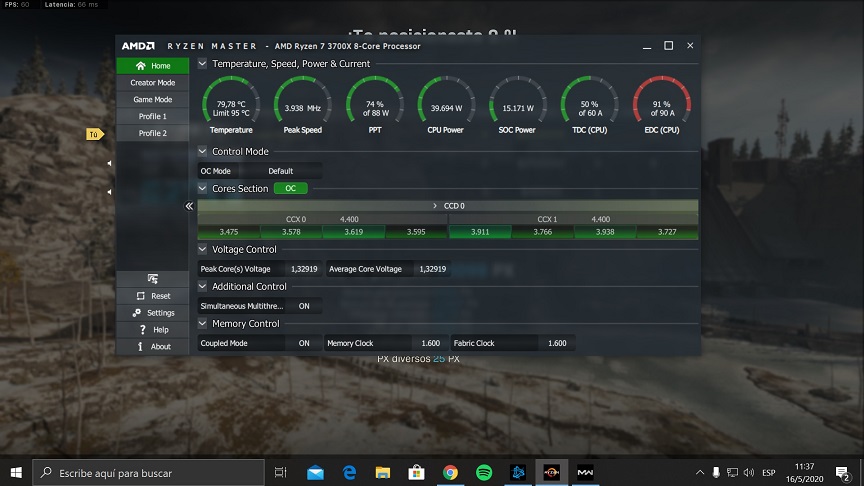
Task: Select core bar showing 3.475
Action: point(229,232)
